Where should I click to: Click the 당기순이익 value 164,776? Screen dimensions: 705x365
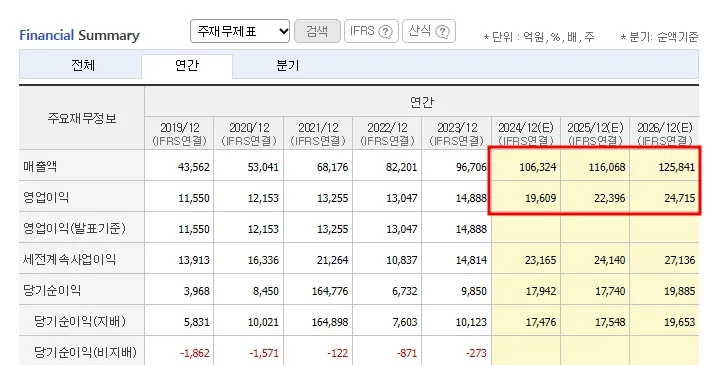[x=330, y=291]
